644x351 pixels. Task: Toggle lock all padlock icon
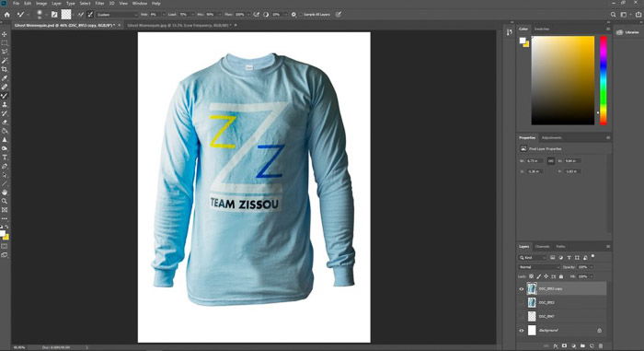[561, 276]
